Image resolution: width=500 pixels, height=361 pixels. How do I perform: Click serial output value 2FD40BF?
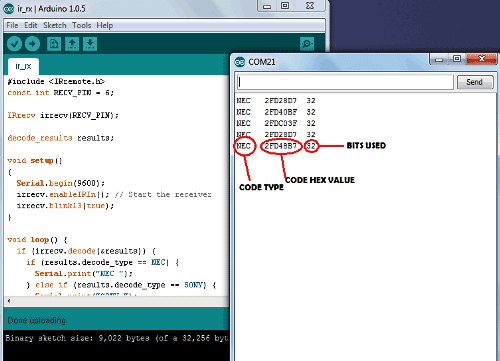coord(281,112)
